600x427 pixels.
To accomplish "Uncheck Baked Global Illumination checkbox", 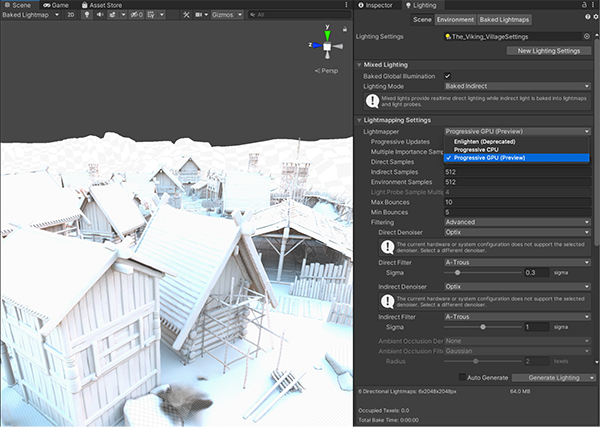I will (448, 76).
